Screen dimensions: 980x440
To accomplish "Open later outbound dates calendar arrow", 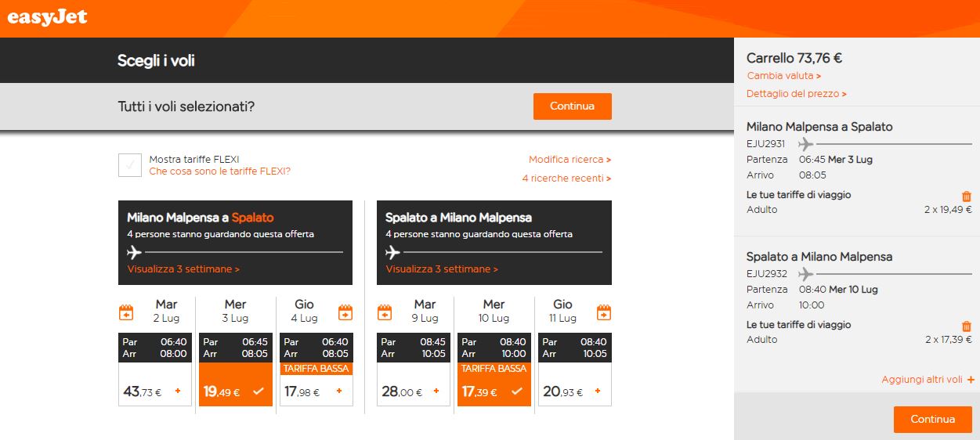I will (x=345, y=312).
